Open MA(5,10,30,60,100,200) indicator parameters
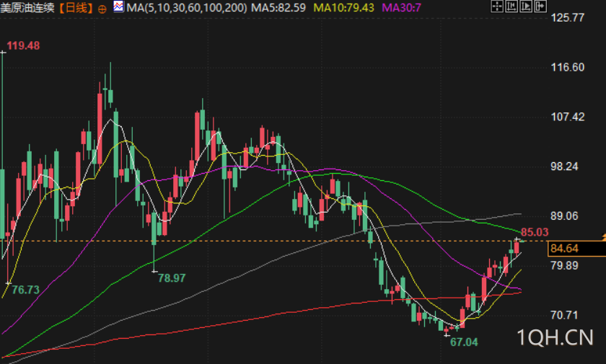The width and height of the screenshot is (606, 364). click(187, 8)
